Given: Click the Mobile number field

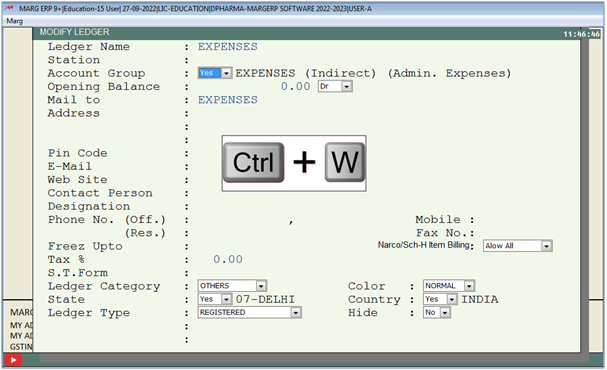Looking at the screenshot, I should (x=519, y=220).
